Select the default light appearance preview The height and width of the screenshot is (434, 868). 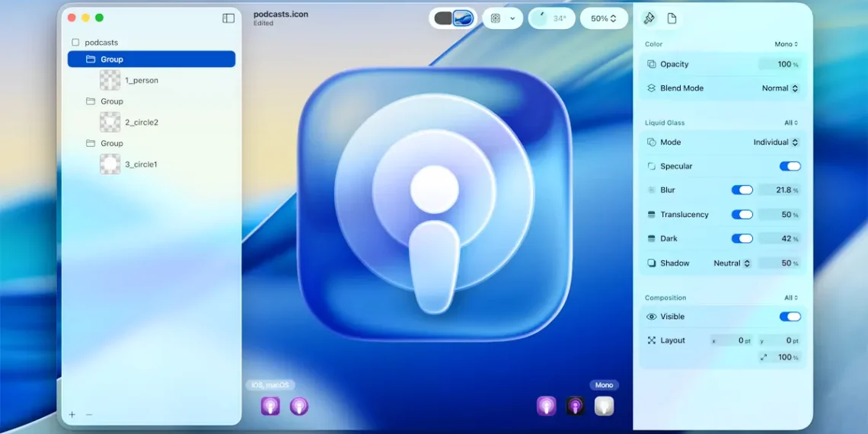coord(547,407)
